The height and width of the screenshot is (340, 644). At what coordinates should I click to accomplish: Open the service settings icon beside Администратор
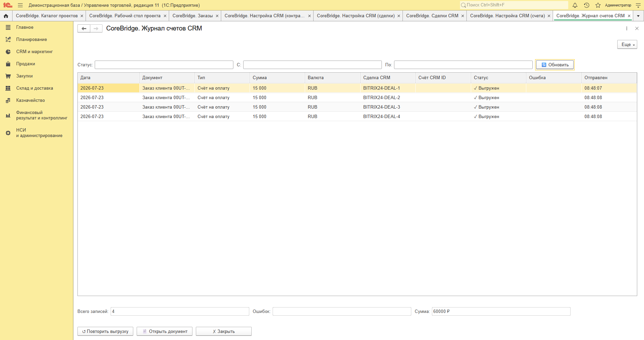pos(638,5)
